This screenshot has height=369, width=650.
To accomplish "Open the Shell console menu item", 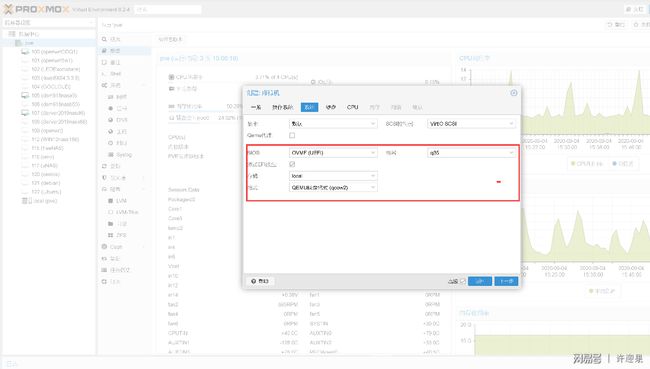I will 112,73.
